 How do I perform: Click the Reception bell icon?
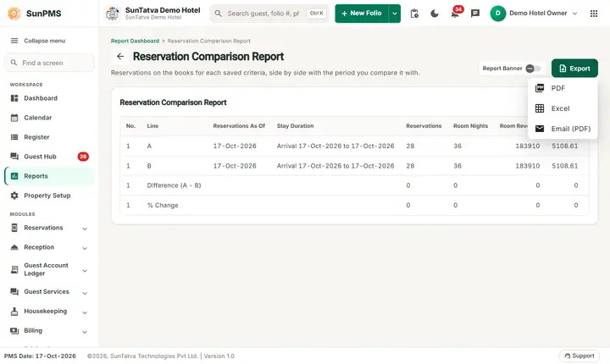coord(14,247)
